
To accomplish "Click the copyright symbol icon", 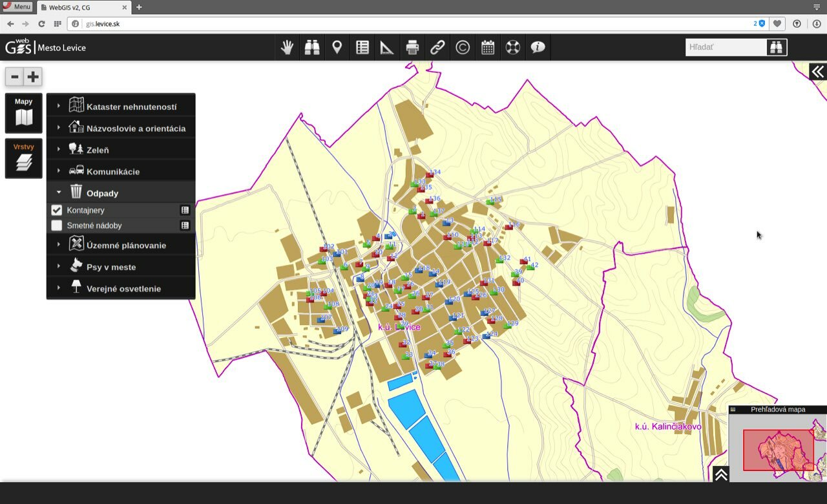I will click(463, 47).
